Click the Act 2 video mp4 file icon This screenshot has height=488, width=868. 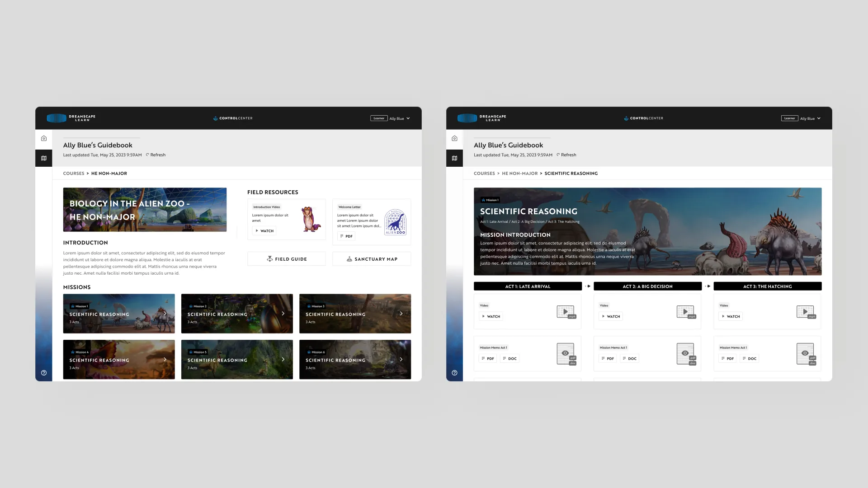tap(686, 312)
